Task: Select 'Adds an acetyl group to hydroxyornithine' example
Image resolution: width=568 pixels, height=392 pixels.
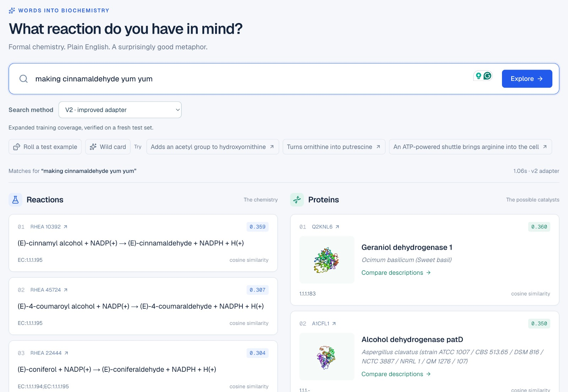Action: pos(212,147)
